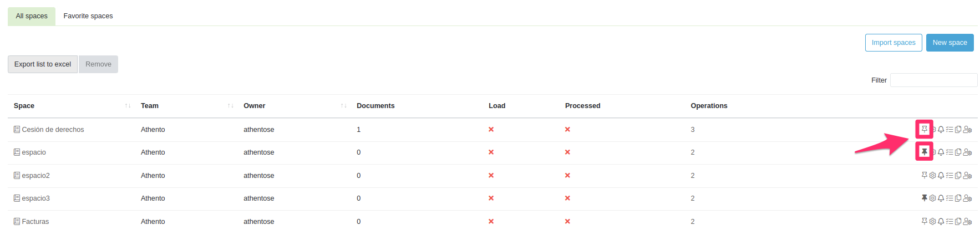980x235 pixels.
Task: Click the New space button
Action: point(949,43)
